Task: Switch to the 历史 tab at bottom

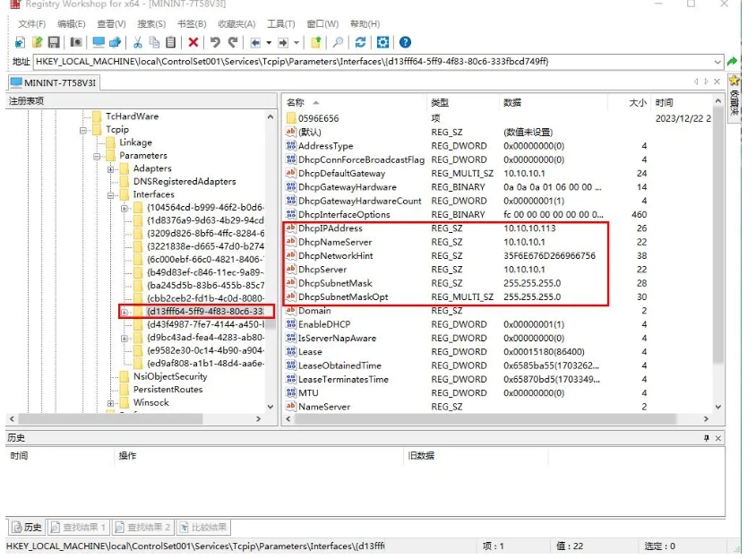Action: (26, 527)
